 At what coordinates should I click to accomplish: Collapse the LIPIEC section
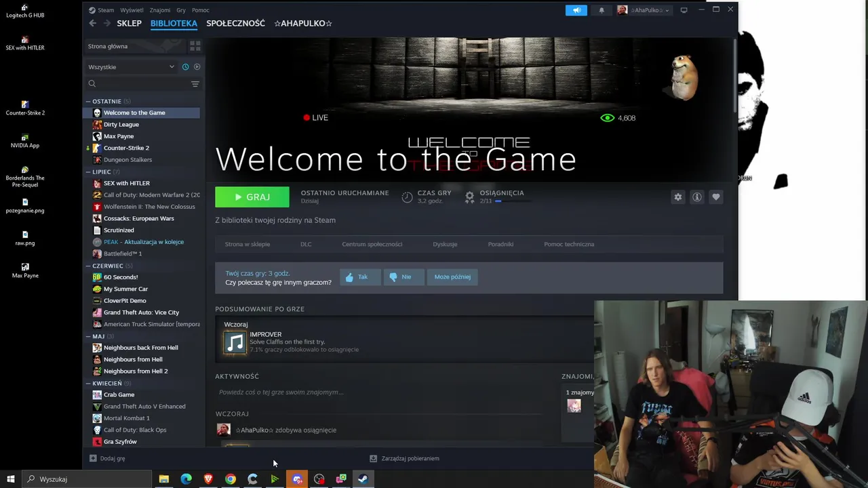tap(88, 172)
